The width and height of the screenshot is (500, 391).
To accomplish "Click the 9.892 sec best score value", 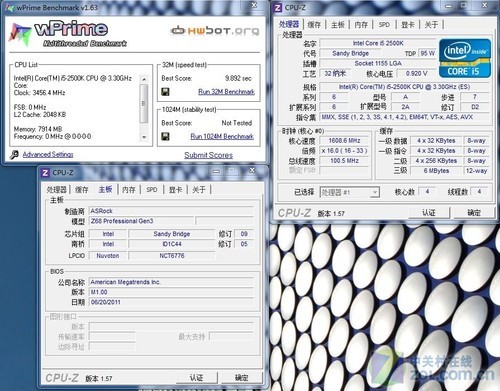I will click(238, 78).
